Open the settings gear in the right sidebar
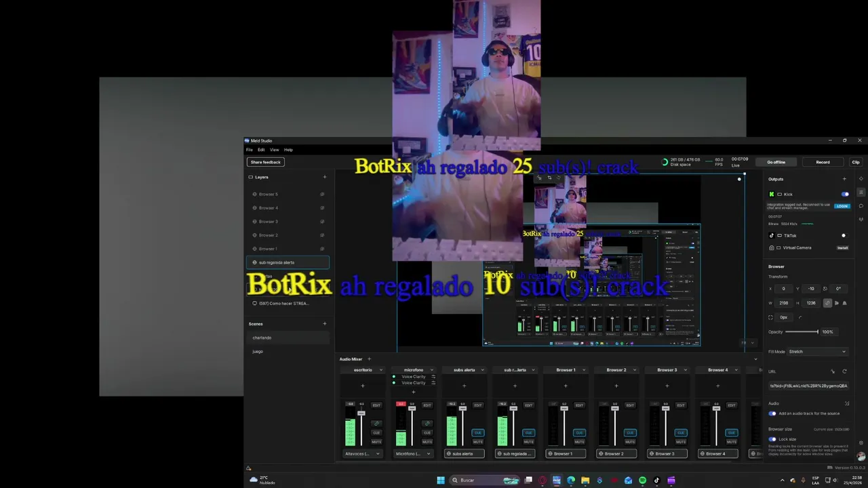The image size is (868, 488). point(861,443)
